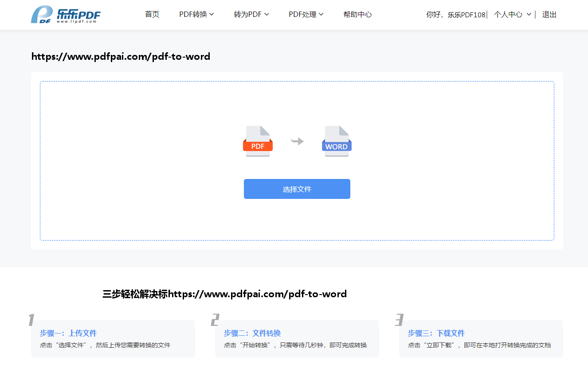
Task: Expand the 个人中心 dropdown
Action: click(512, 15)
